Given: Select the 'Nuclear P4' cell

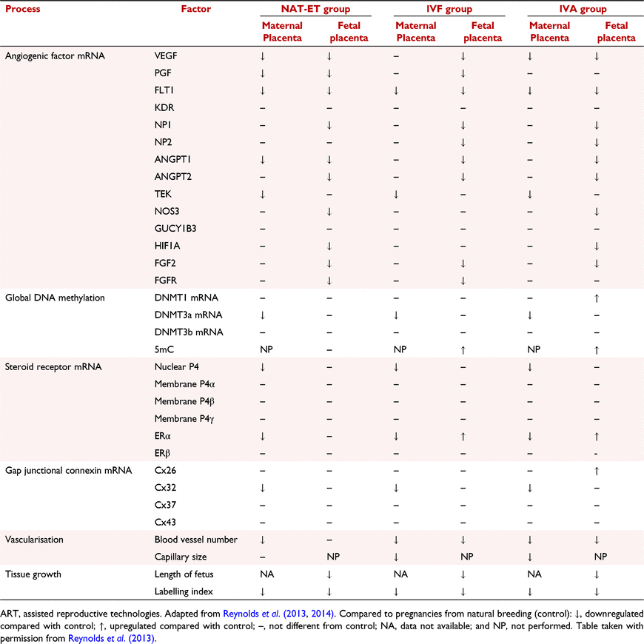Looking at the screenshot, I should (x=177, y=366).
